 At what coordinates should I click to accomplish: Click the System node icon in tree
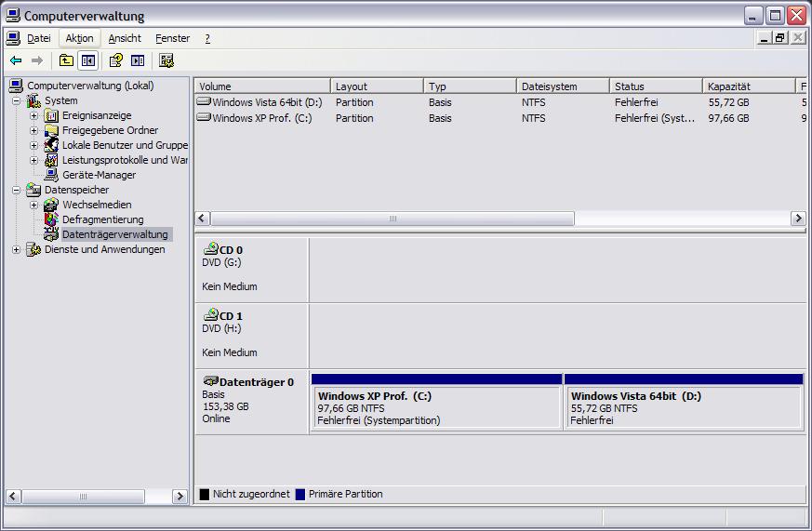pos(33,100)
